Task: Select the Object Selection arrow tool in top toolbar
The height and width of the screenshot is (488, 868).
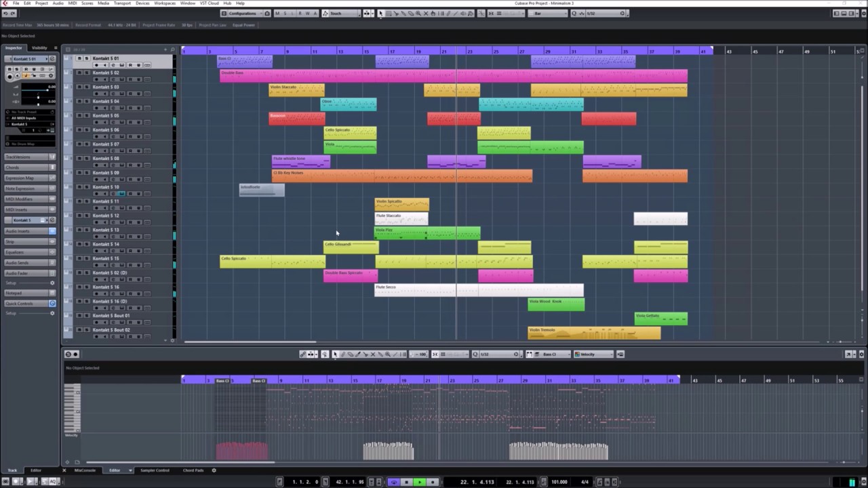Action: point(380,14)
